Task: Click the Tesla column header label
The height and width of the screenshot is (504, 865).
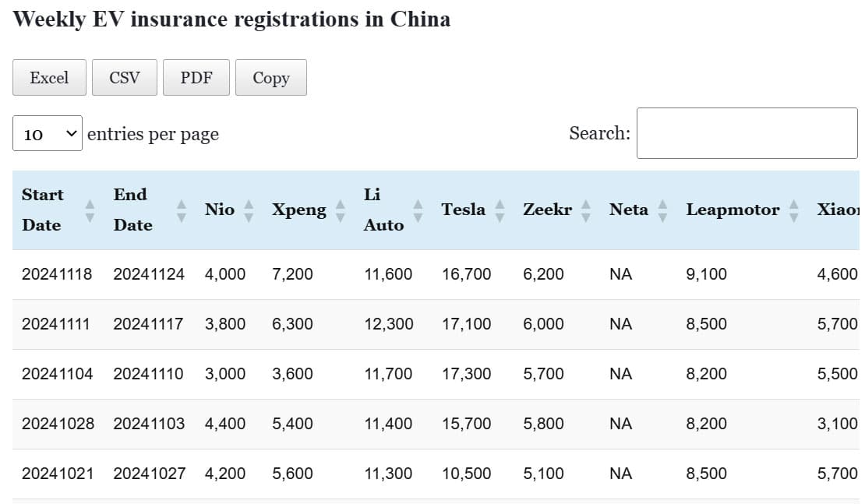Action: (463, 210)
